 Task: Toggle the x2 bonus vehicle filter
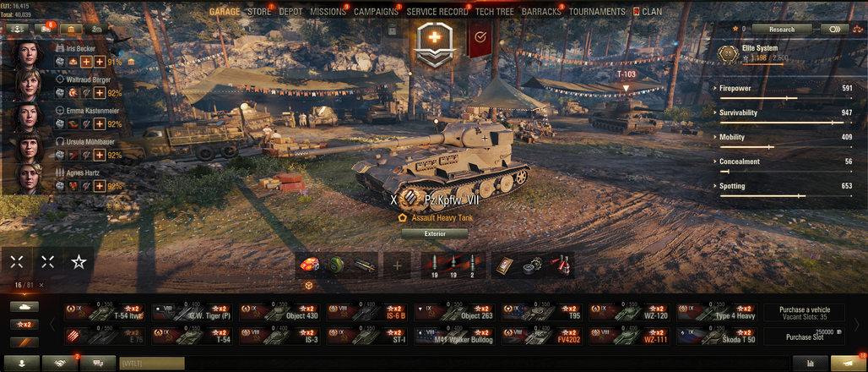(x=24, y=325)
